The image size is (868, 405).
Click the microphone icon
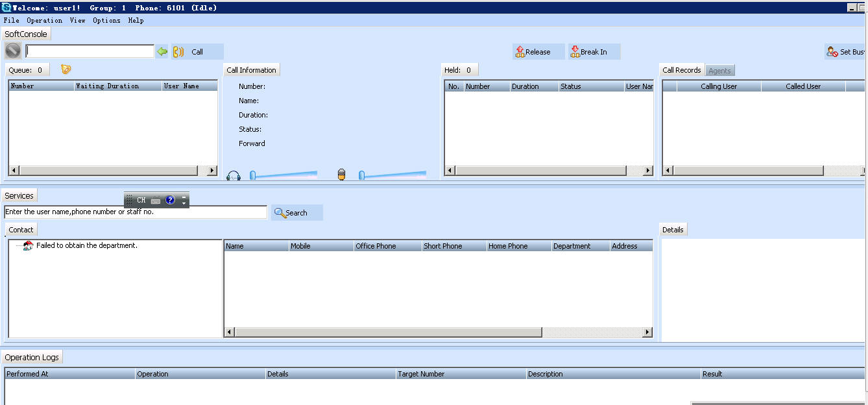coord(342,175)
